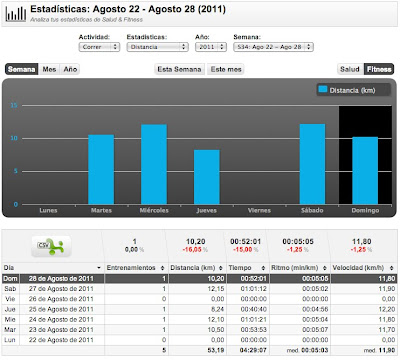Sort by Velocidad (km/h) column header
The image size is (400, 360).
(x=363, y=268)
